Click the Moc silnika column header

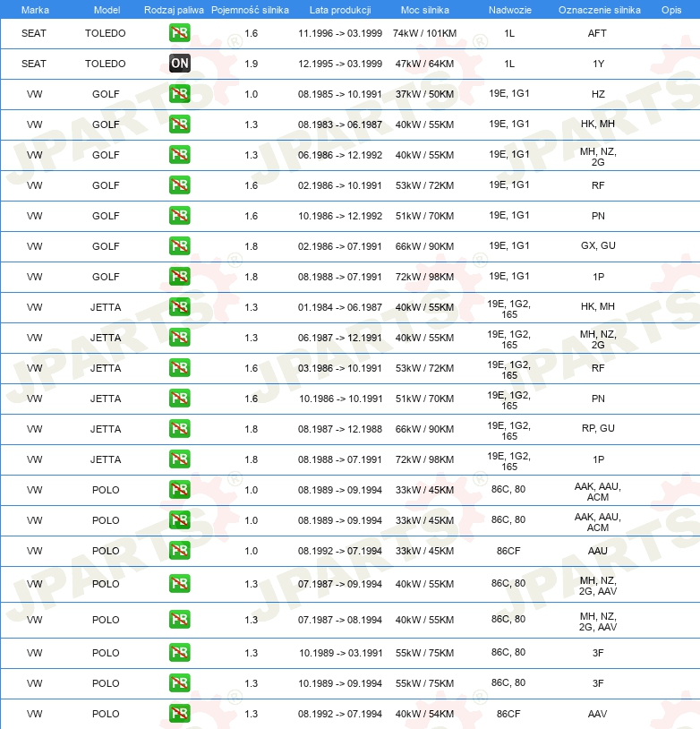(x=425, y=10)
